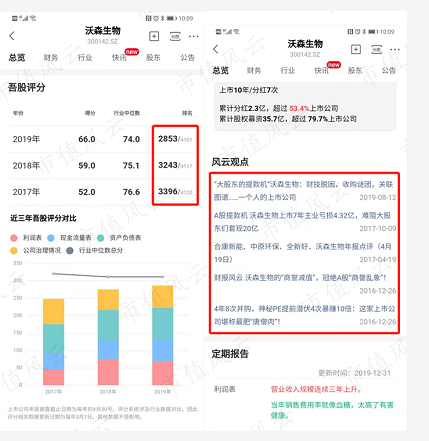Tap the 2017年 stacked bar in chart
This screenshot has width=429, height=441.
point(53,342)
